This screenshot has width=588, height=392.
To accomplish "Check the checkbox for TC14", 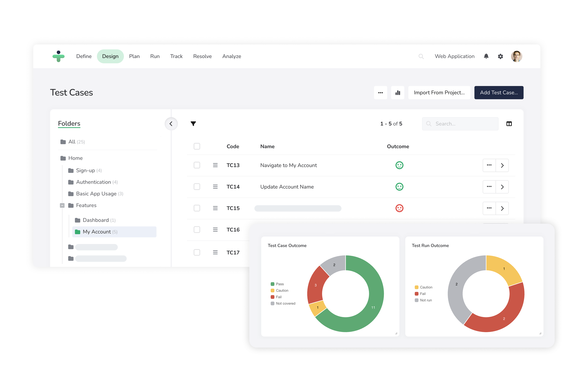I will point(197,187).
